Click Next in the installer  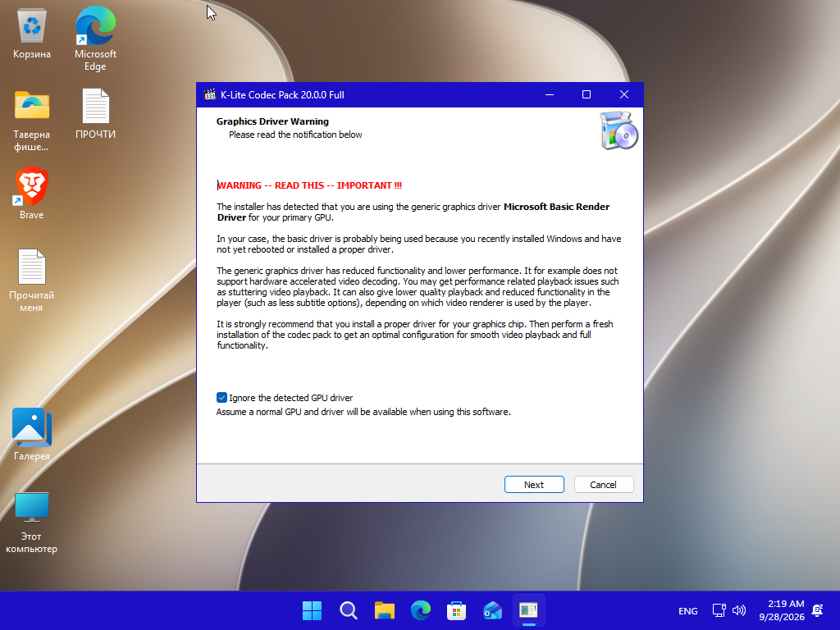[533, 484]
